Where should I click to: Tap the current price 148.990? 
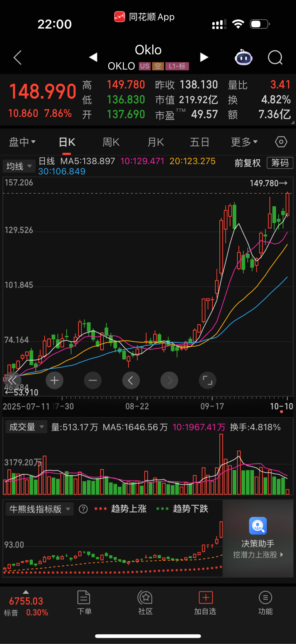click(x=42, y=92)
